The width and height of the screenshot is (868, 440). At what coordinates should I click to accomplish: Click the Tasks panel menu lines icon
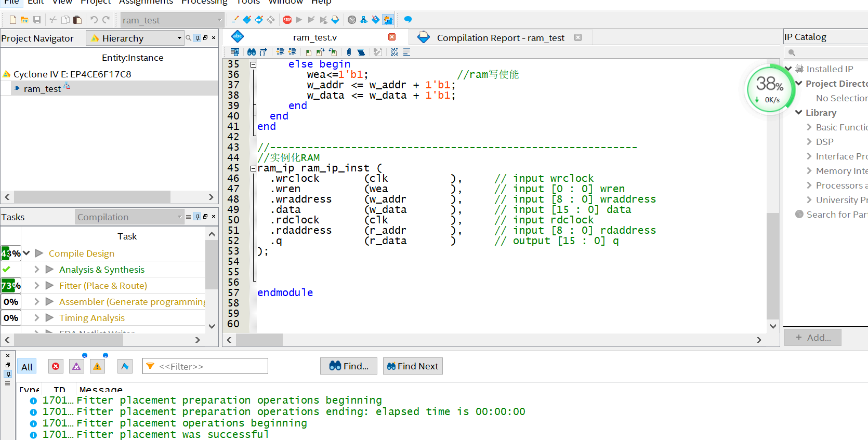click(189, 217)
